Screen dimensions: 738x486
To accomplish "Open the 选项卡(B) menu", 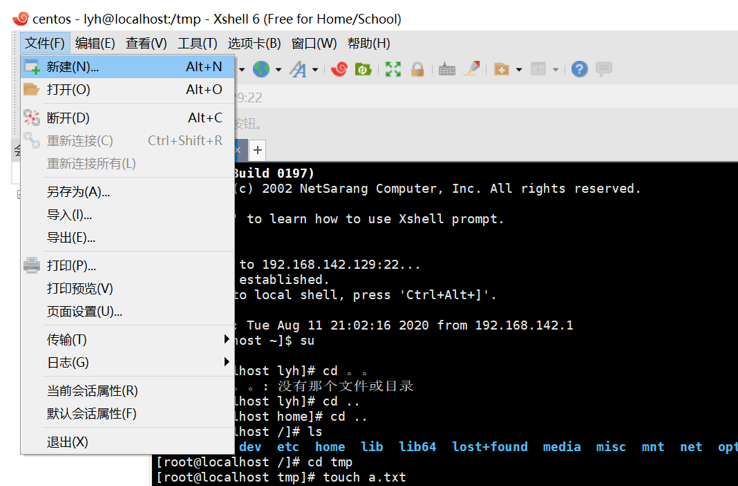I will [254, 43].
